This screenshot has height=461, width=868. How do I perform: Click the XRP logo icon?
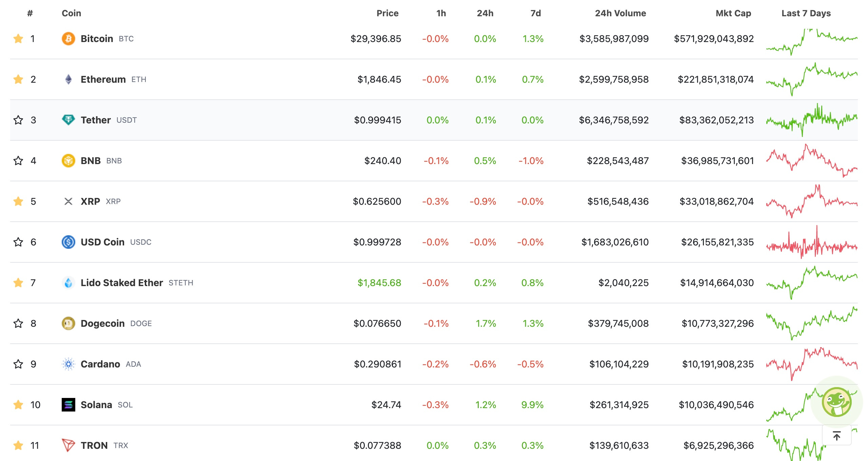(68, 201)
